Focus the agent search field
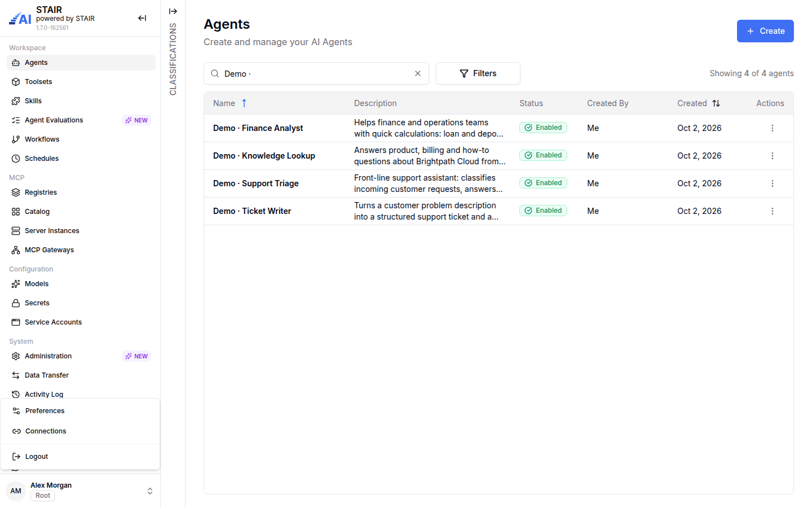This screenshot has width=812, height=508. click(316, 73)
